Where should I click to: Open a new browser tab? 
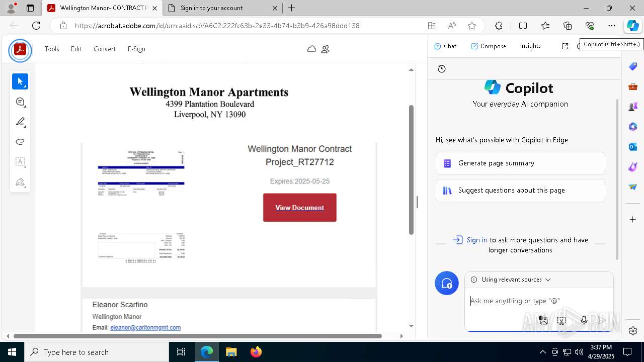coord(292,8)
